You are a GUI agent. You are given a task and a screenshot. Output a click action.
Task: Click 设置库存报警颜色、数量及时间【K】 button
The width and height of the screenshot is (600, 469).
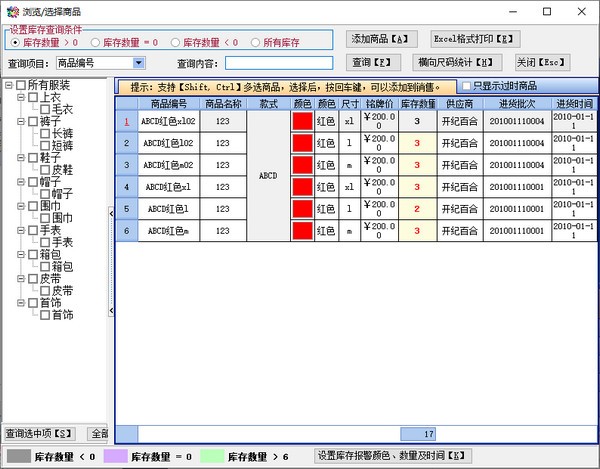tap(393, 456)
